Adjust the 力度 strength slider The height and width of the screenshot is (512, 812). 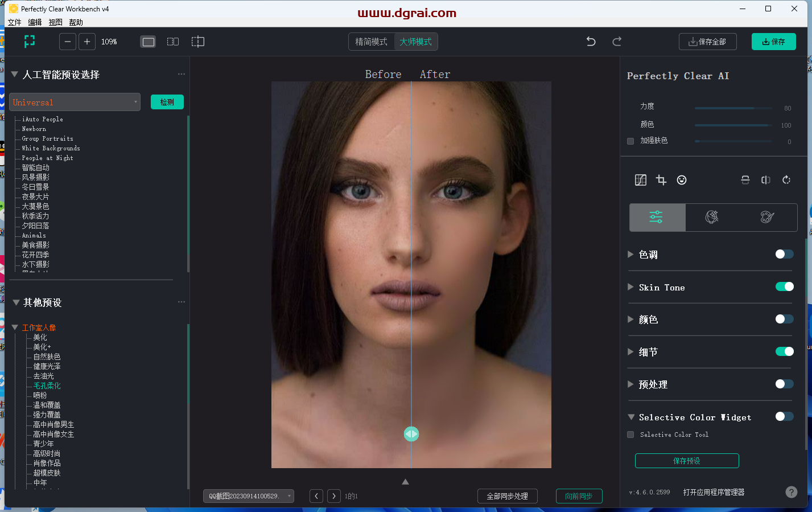pos(733,108)
